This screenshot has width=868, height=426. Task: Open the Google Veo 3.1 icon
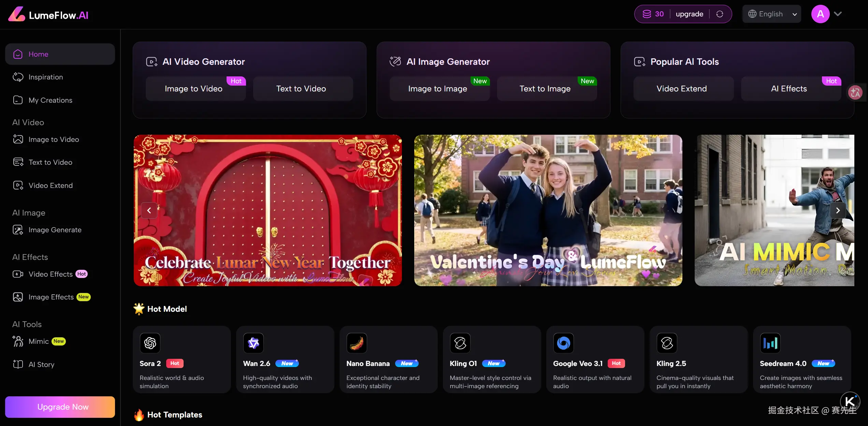(x=563, y=343)
